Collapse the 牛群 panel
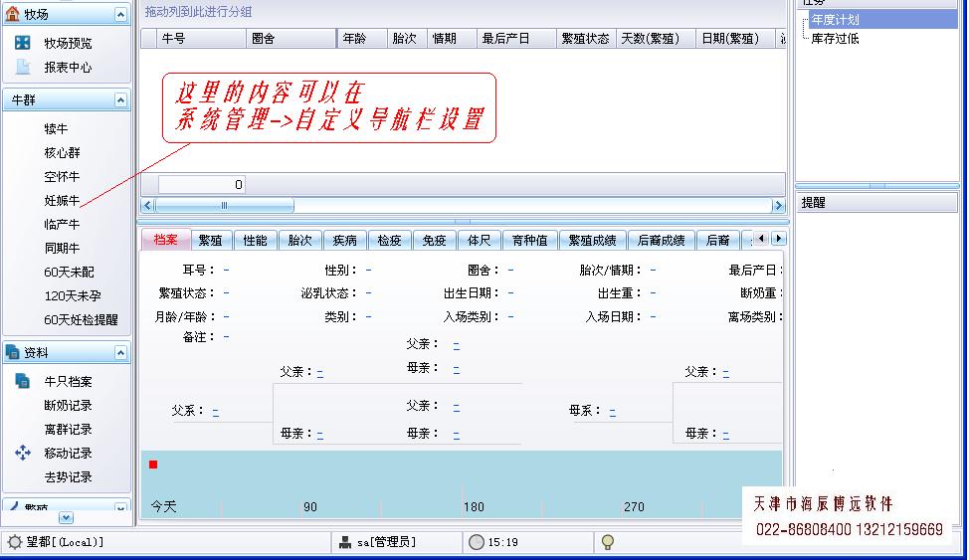The height and width of the screenshot is (560, 969). pos(120,100)
